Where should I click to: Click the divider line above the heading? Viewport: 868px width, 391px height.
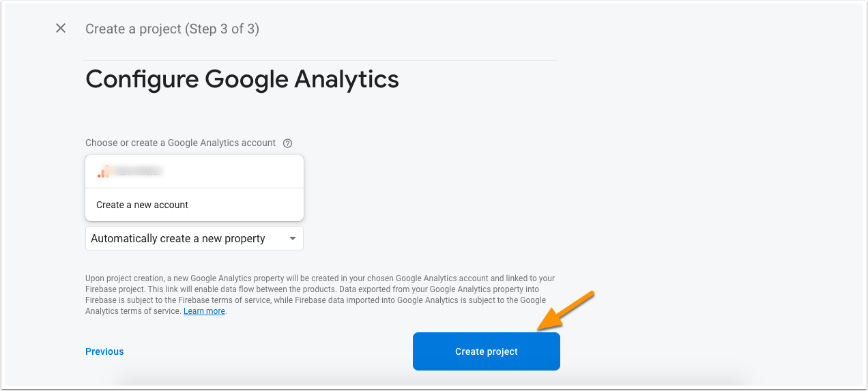[319, 60]
